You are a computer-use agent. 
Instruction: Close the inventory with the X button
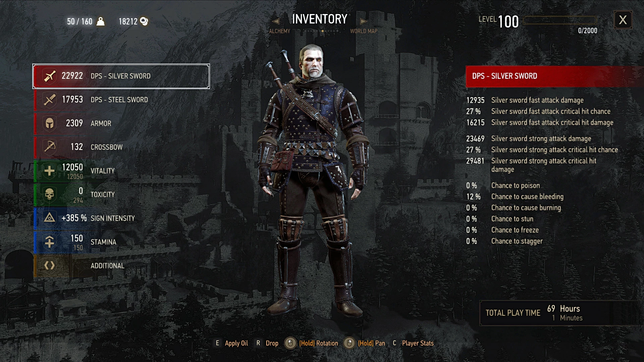623,20
